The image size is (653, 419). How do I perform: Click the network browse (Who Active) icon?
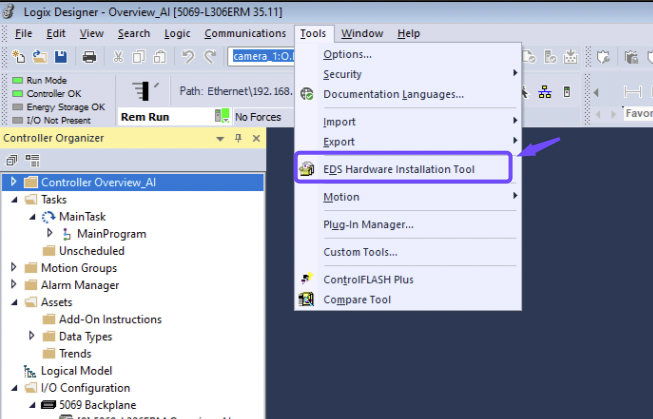click(545, 92)
